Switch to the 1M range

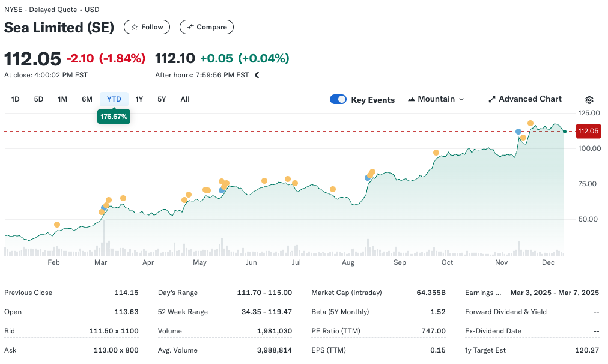click(x=62, y=99)
